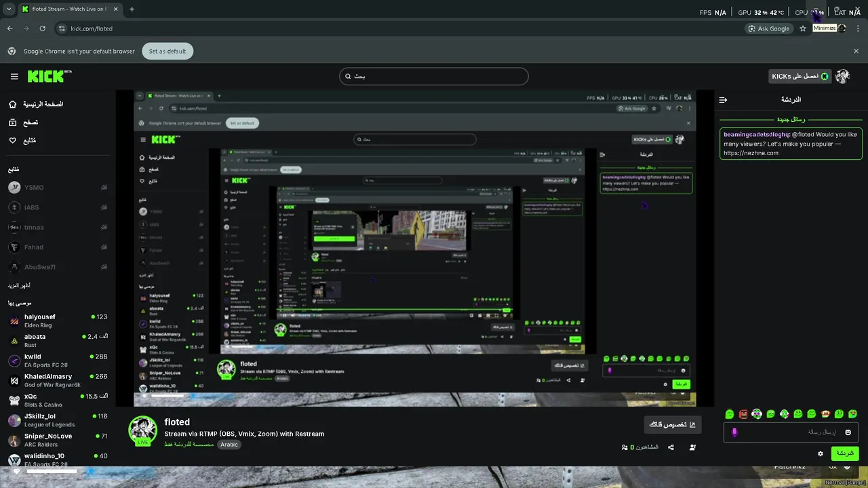The height and width of the screenshot is (488, 868).
Task: Click the kick.com/floted address bar
Action: point(92,28)
